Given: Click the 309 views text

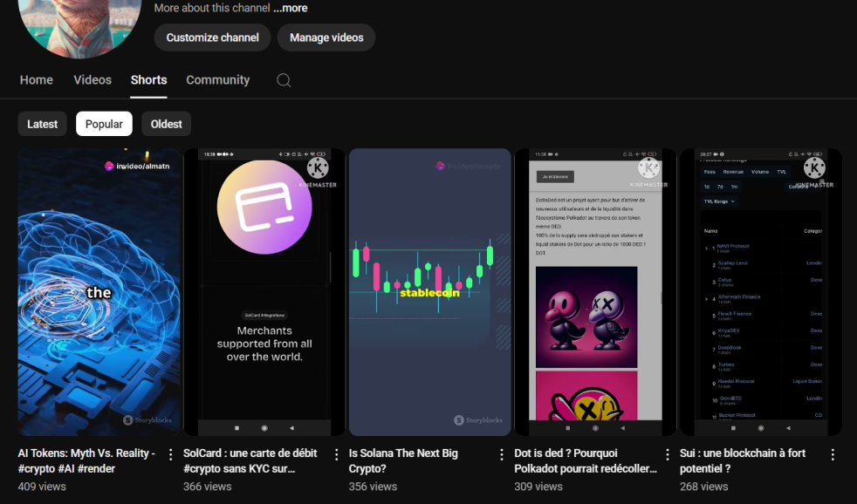Looking at the screenshot, I should [538, 487].
